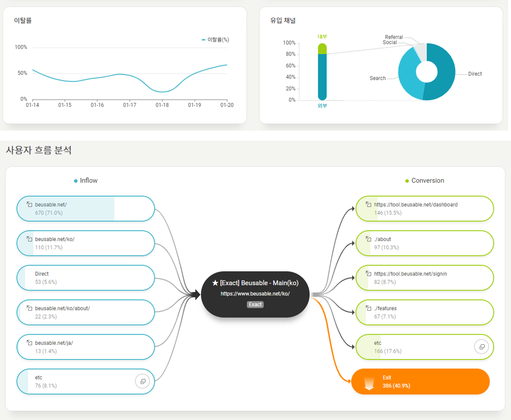The image size is (511, 420).
Task: Select the ./features conversion card
Action: coord(425,312)
